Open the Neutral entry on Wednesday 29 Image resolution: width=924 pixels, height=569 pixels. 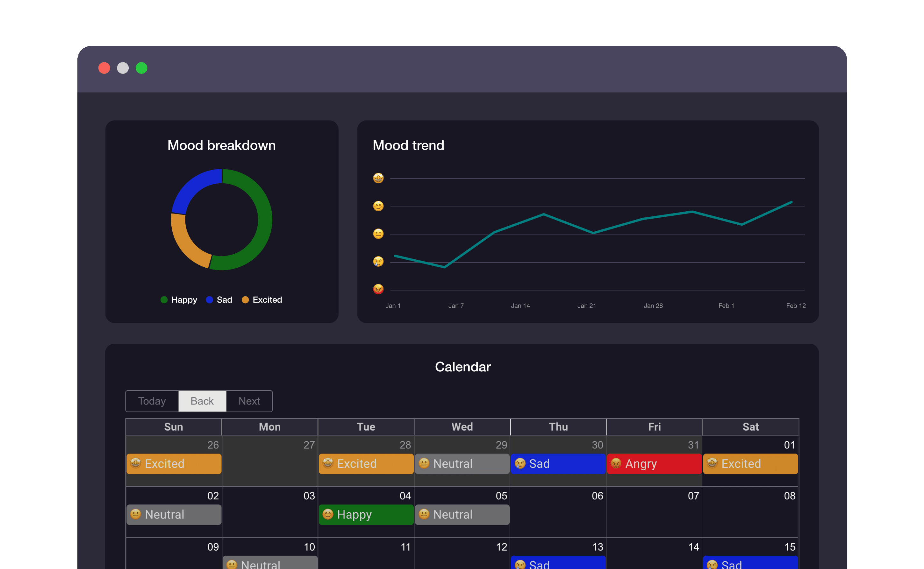click(462, 464)
